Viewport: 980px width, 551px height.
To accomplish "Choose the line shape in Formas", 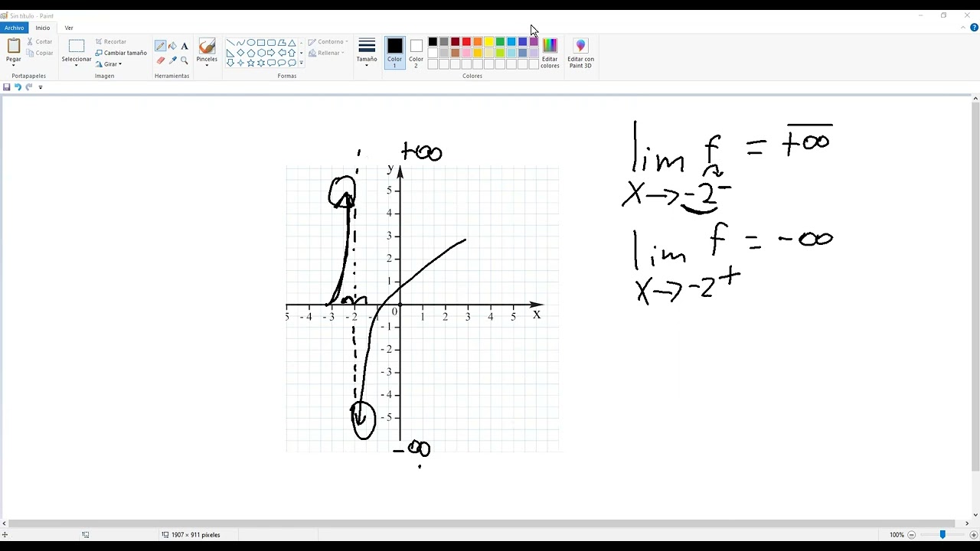I will coord(230,43).
